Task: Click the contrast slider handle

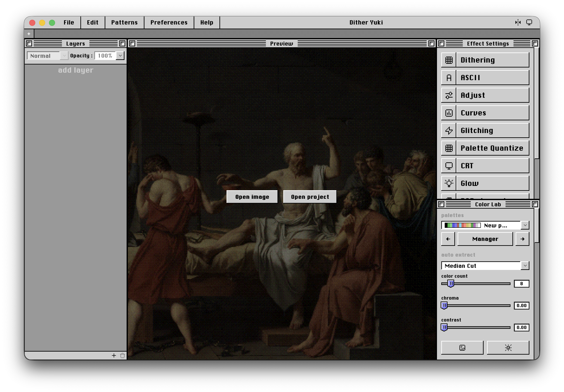Action: point(444,327)
